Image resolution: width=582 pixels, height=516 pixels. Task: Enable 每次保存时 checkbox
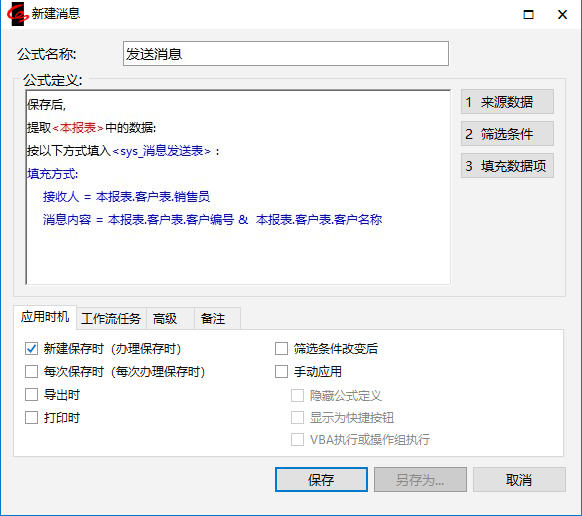pos(31,372)
